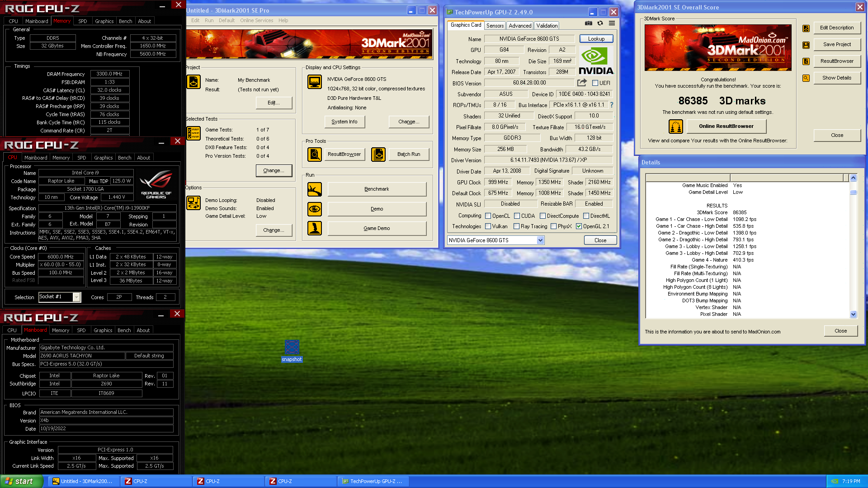868x488 pixels.
Task: Click the ResultBrowser icon in score window
Action: pyautogui.click(x=806, y=61)
